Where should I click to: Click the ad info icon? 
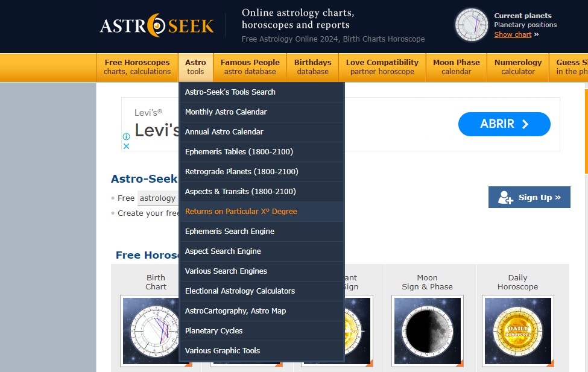[127, 137]
